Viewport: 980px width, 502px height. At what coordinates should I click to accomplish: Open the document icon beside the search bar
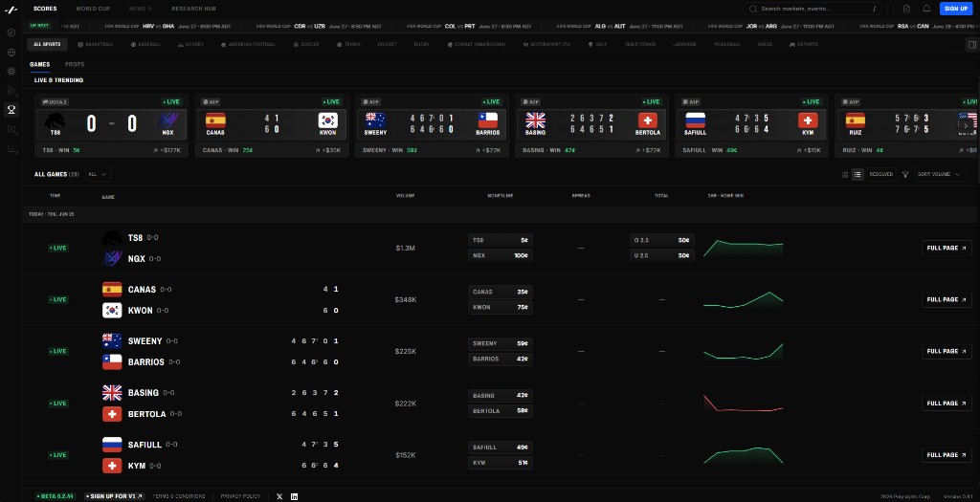[x=906, y=9]
